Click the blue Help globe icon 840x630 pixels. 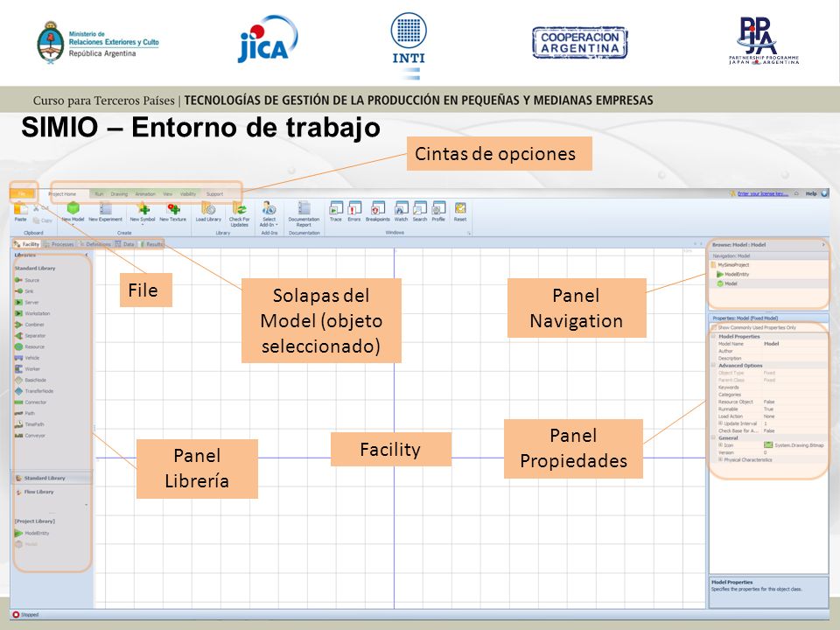824,193
